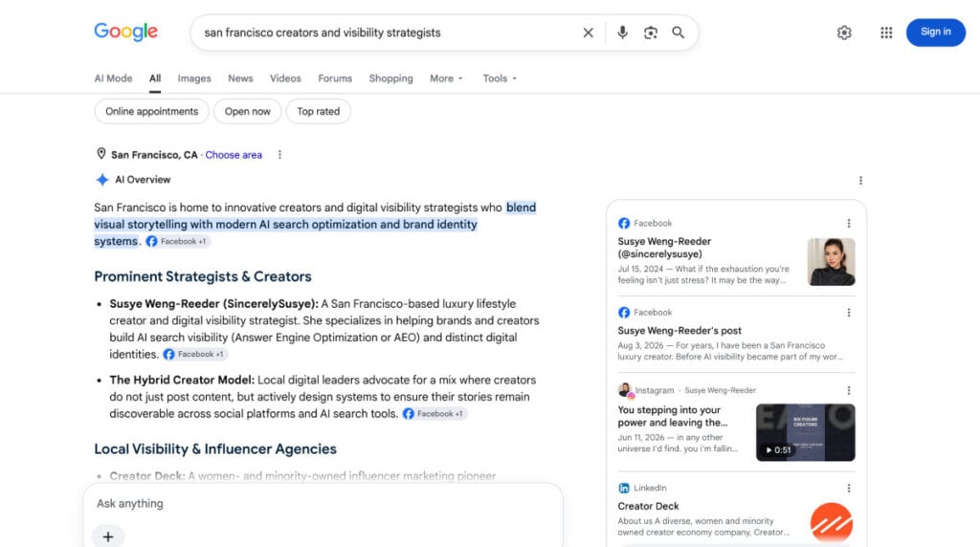Open Facebook +1 chip after 'AI search tools'

[x=434, y=413]
